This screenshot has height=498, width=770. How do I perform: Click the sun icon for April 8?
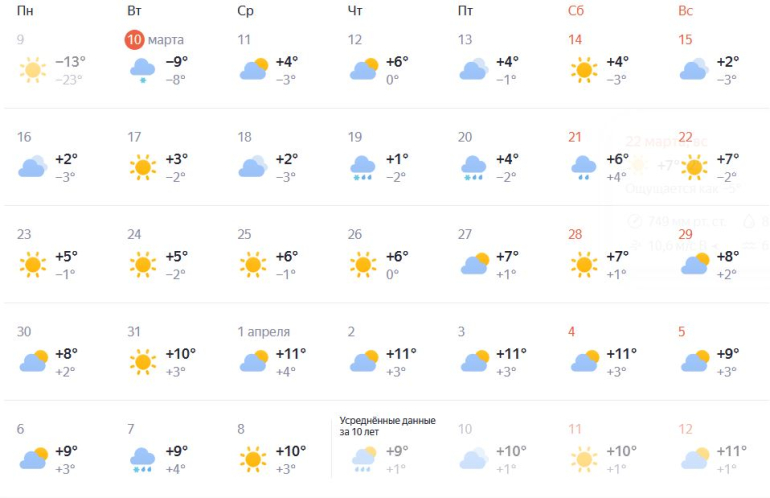(x=252, y=458)
